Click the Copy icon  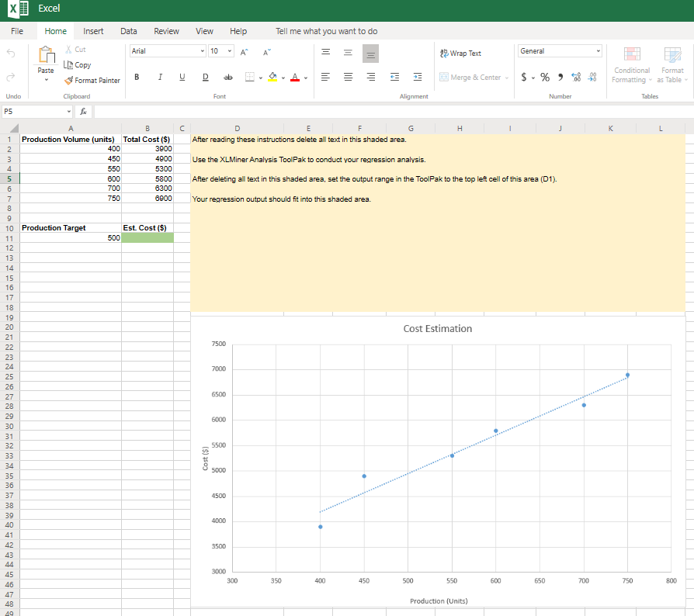77,65
